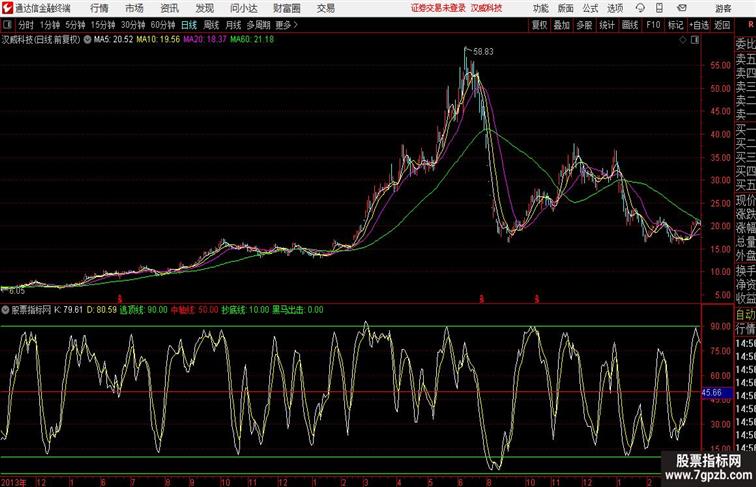Click the 通达信 red logo icon
This screenshot has height=487, width=756.
7,8
